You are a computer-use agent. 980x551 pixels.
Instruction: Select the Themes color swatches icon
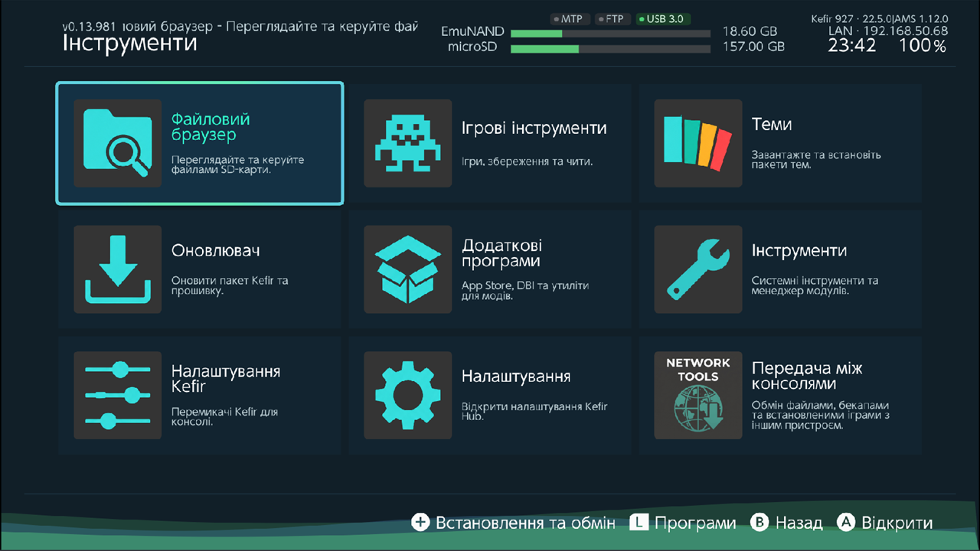tap(697, 143)
